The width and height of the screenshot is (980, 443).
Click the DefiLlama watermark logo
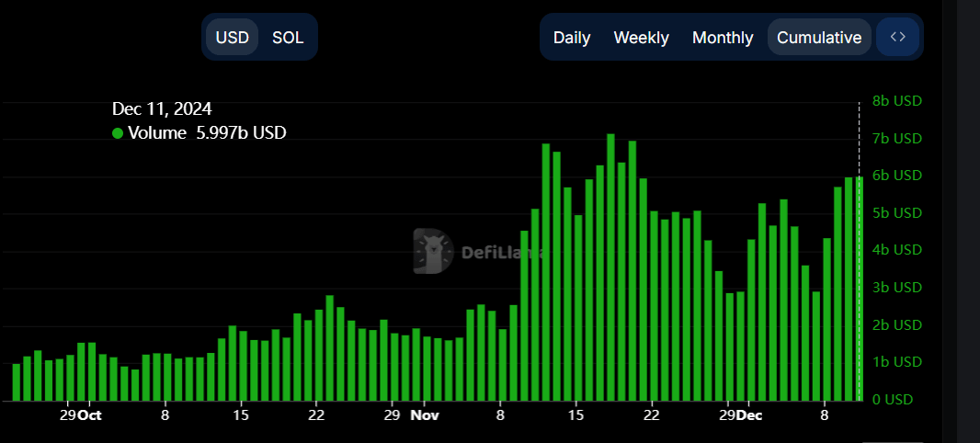tap(433, 251)
